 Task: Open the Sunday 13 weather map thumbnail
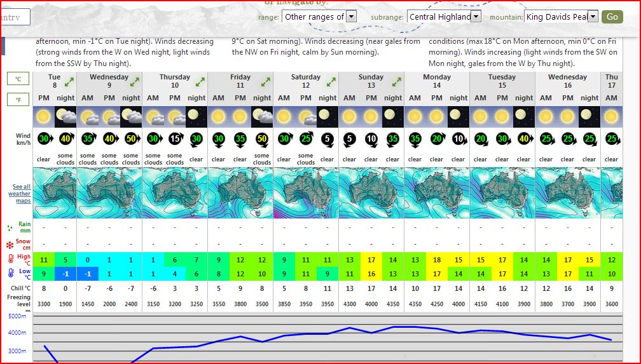pyautogui.click(x=371, y=193)
